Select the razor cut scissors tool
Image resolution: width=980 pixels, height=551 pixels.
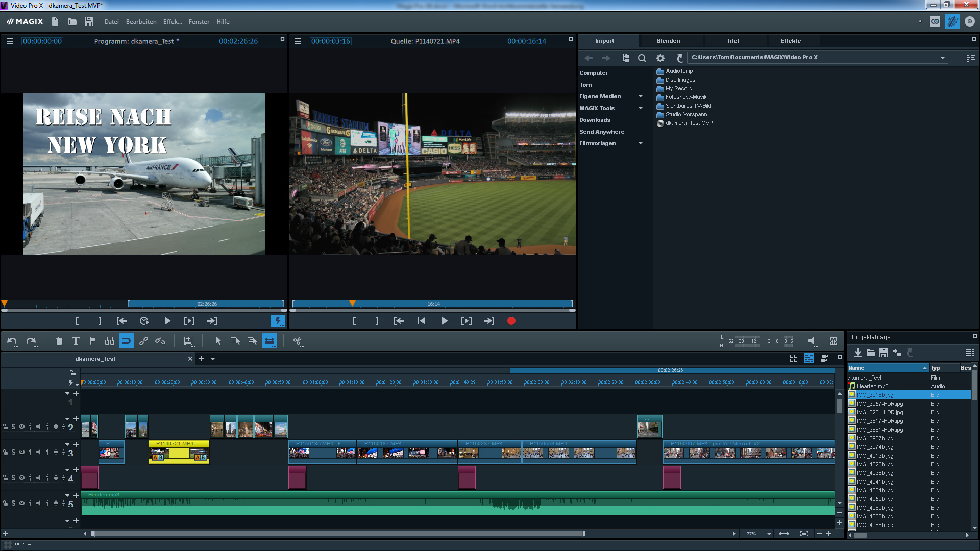pos(298,341)
